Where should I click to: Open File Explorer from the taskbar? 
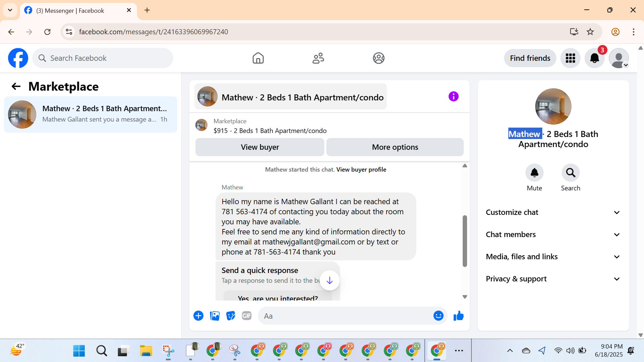point(146,351)
